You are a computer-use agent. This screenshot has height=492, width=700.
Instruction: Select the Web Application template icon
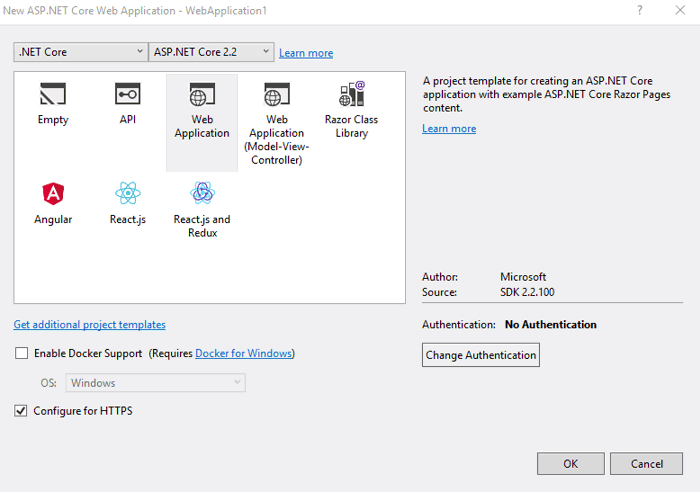click(202, 97)
